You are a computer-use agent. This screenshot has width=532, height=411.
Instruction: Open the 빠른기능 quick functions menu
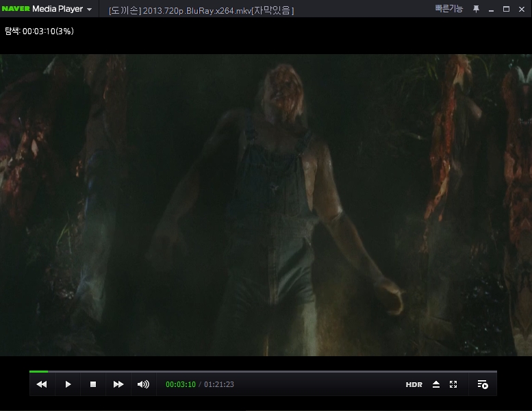click(x=448, y=9)
